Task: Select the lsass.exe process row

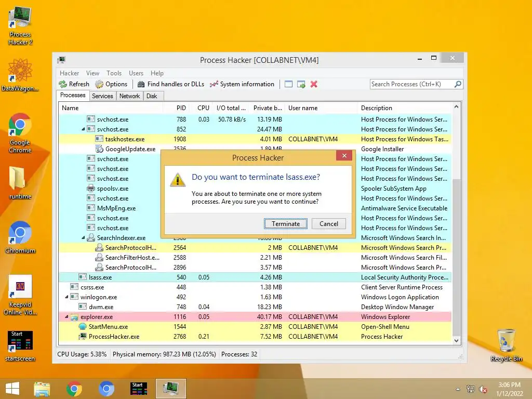Action: pyautogui.click(x=255, y=277)
